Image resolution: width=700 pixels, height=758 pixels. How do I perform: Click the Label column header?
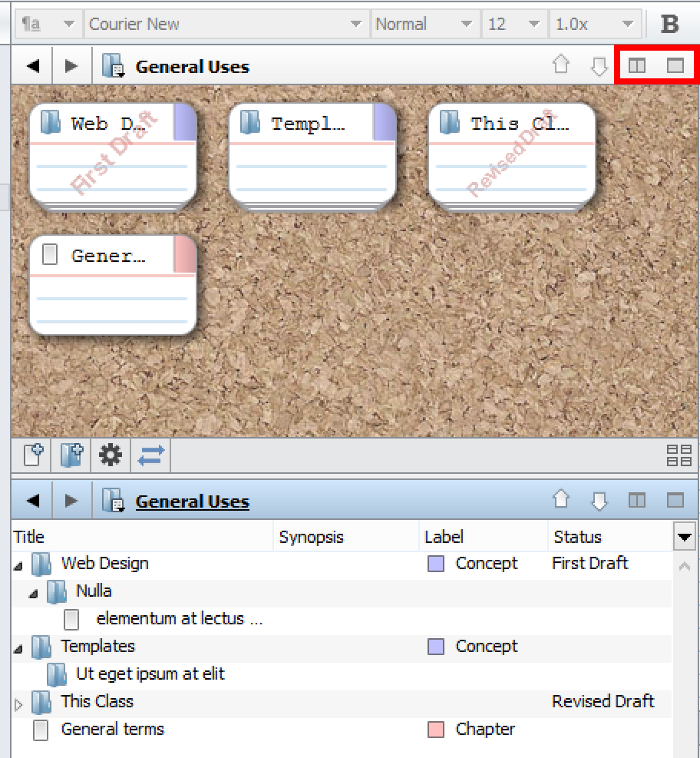pyautogui.click(x=444, y=537)
